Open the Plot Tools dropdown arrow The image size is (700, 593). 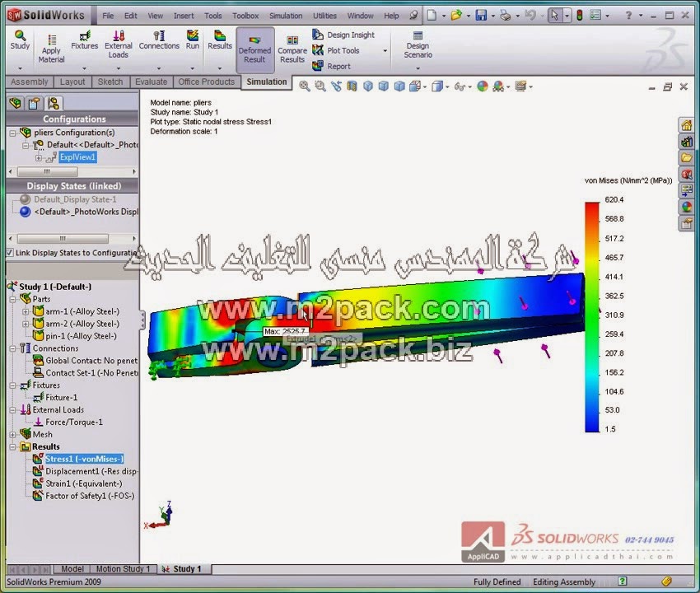[x=385, y=51]
